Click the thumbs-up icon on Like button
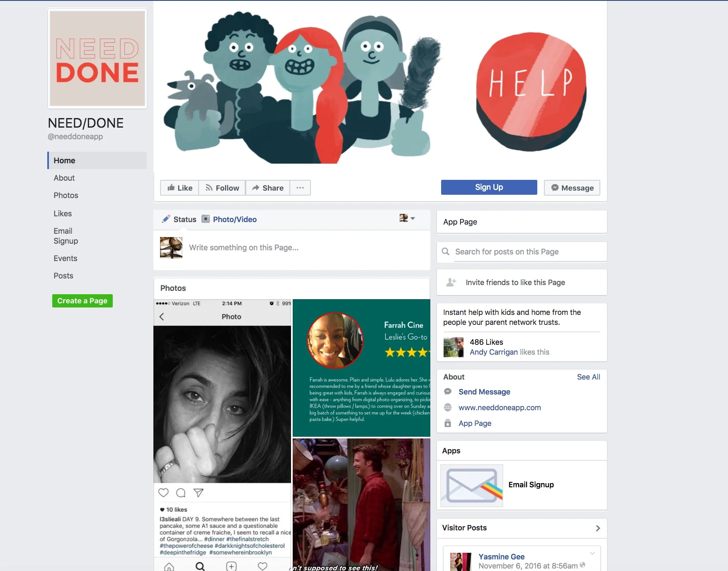728x571 pixels. point(171,188)
